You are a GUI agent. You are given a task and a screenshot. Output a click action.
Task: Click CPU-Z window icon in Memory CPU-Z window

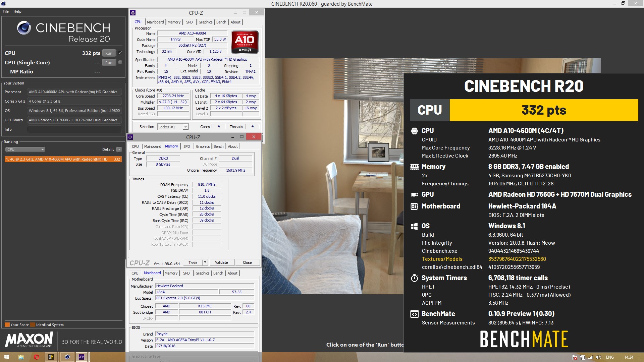pos(130,137)
